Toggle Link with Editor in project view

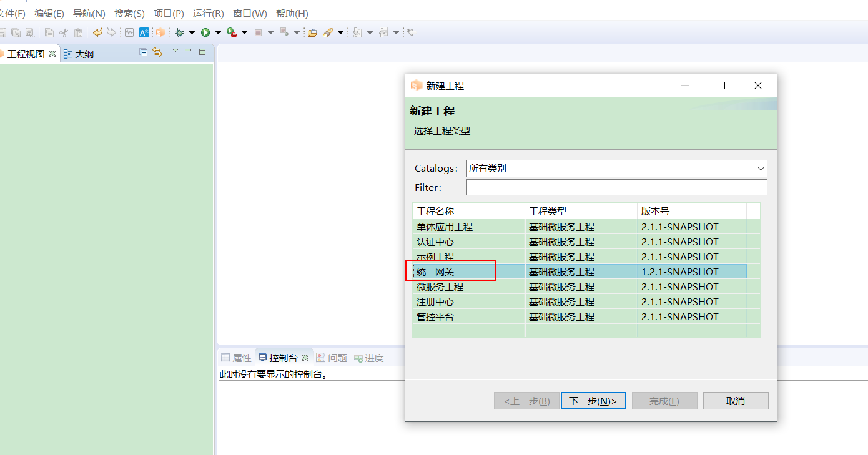[157, 52]
